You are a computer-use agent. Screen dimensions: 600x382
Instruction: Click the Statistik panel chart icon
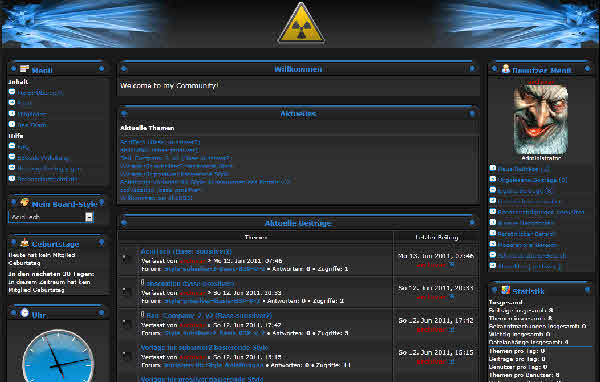pos(505,290)
